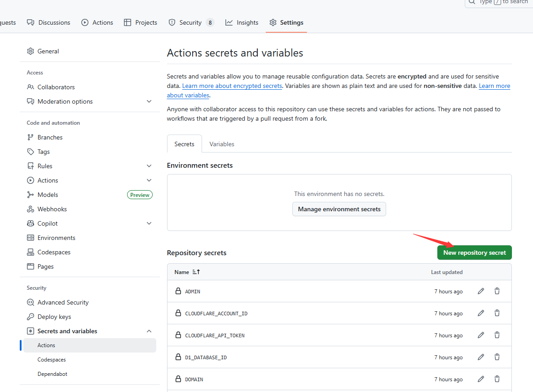
Task: Switch to the Variables tab
Action: (222, 144)
